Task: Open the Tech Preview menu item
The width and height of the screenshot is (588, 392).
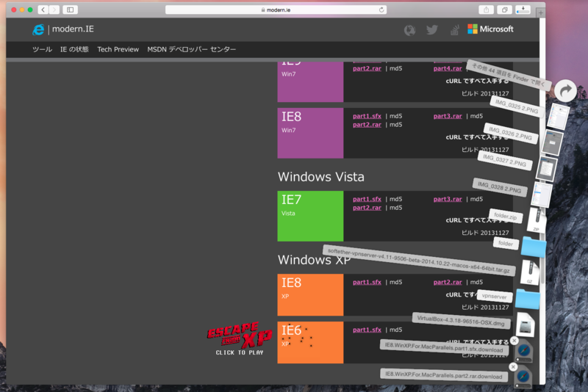Action: (118, 49)
